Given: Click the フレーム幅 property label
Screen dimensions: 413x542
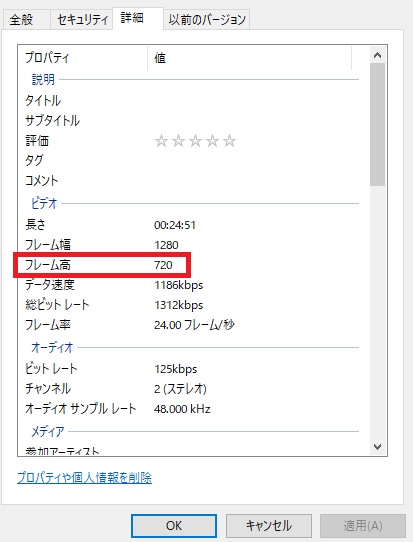Looking at the screenshot, I should (x=48, y=245).
